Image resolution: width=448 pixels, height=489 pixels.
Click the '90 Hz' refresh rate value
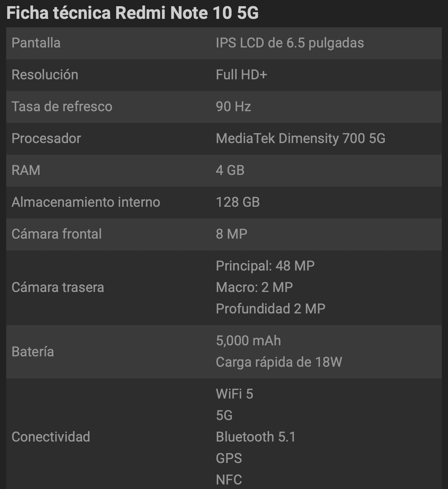tap(233, 107)
